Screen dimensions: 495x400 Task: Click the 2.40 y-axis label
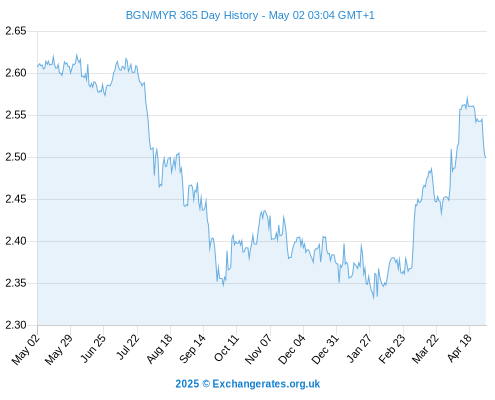point(16,241)
